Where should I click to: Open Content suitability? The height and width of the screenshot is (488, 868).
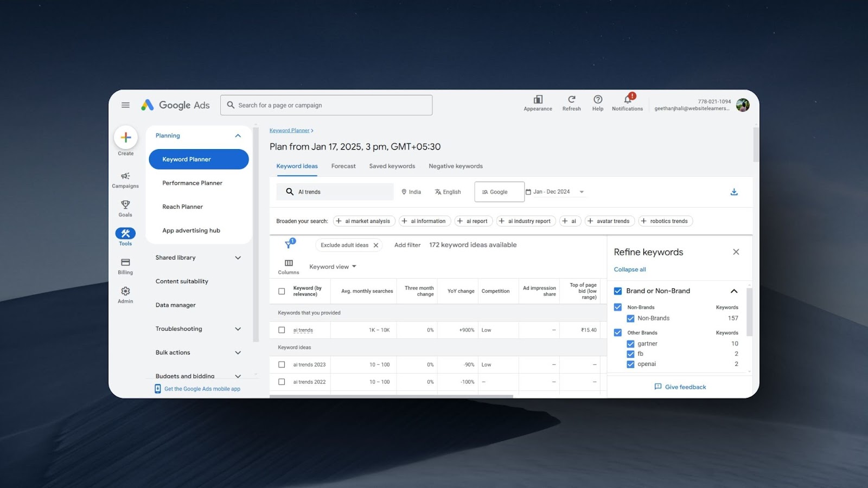[182, 281]
